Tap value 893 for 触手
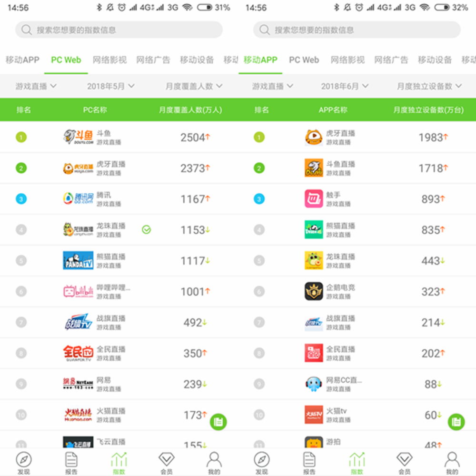Image resolution: width=476 pixels, height=476 pixels. tap(430, 199)
